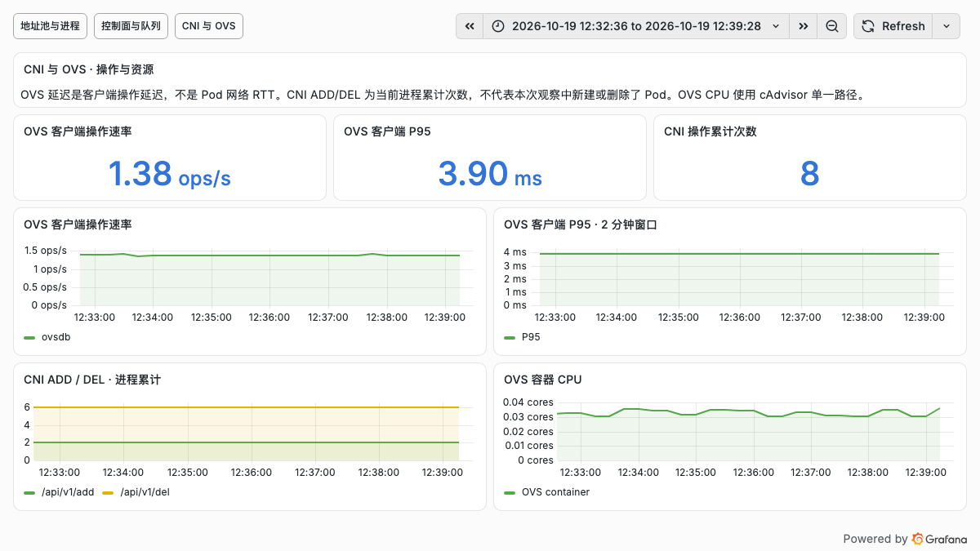Image resolution: width=980 pixels, height=551 pixels.
Task: Click the 0.04 cores axis label
Action: coord(528,402)
